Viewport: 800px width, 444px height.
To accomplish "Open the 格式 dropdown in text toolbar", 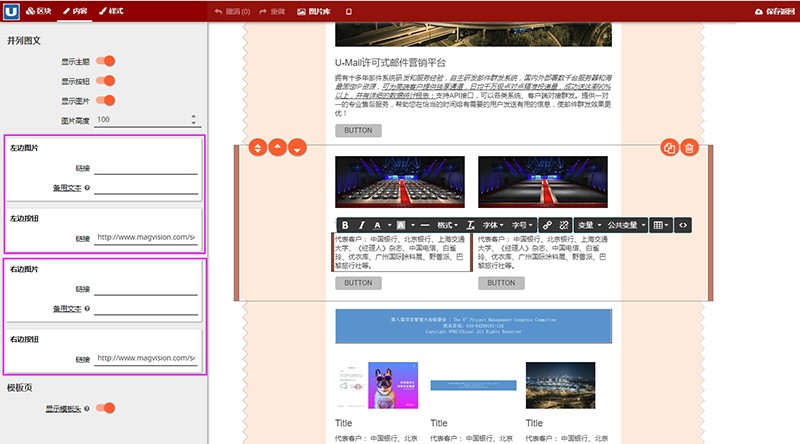I will [449, 225].
